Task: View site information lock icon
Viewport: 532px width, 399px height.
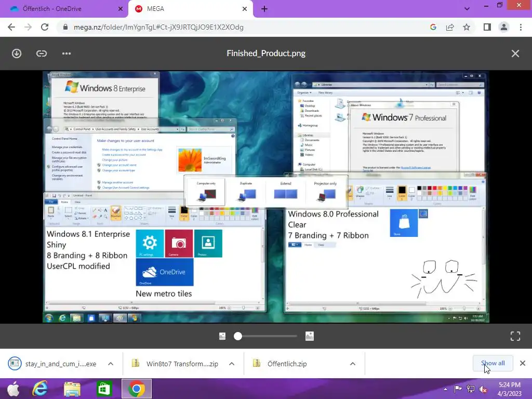Action: [x=65, y=27]
